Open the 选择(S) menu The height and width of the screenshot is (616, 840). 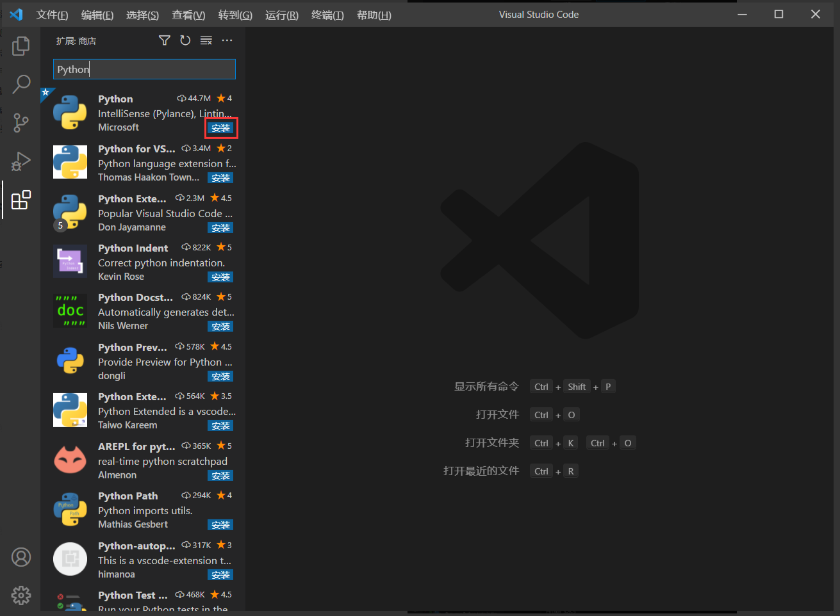(142, 15)
